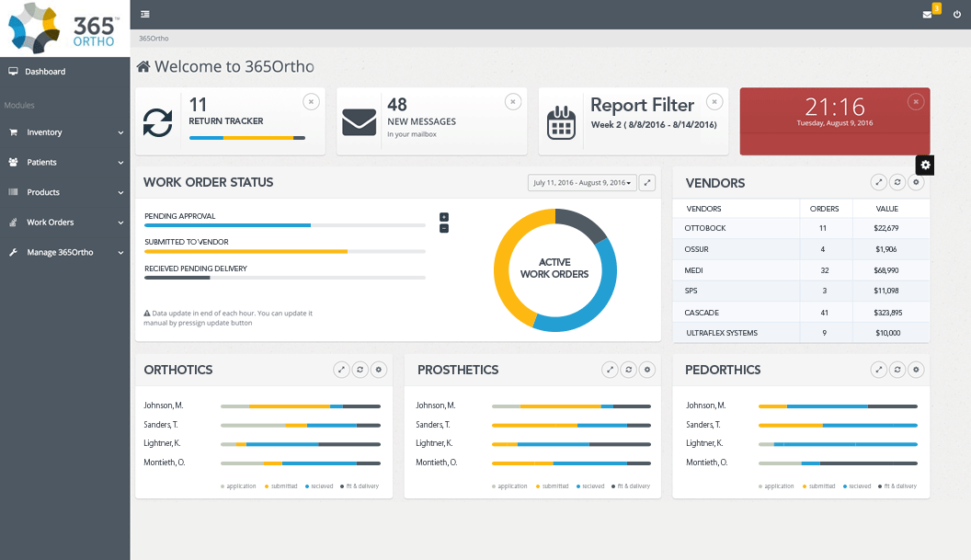Screen dimensions: 971x560
Task: Click the Active Work Orders donut chart
Action: coord(554,270)
